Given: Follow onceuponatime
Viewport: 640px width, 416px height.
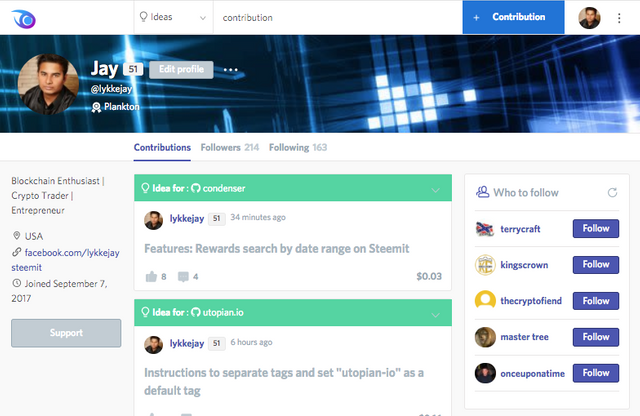Looking at the screenshot, I should 596,373.
